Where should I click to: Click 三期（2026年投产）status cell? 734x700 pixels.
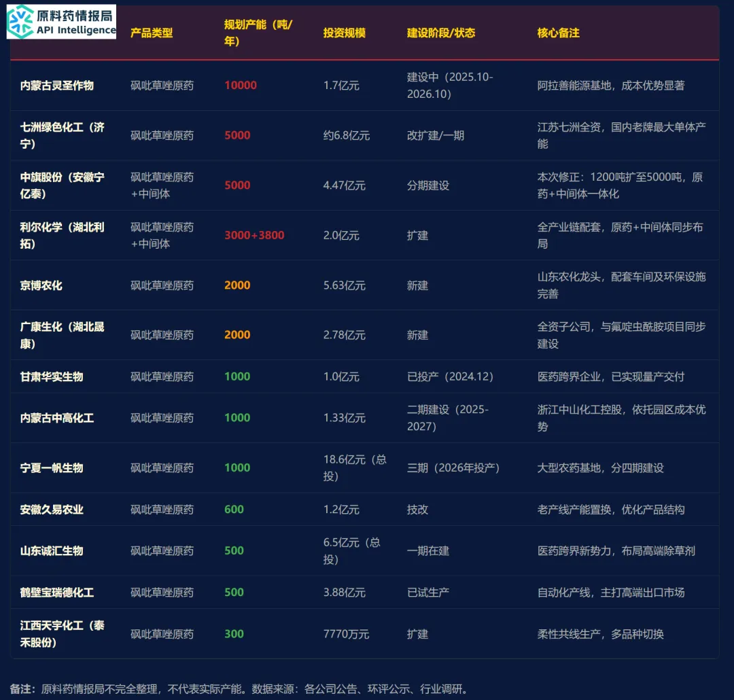click(453, 468)
